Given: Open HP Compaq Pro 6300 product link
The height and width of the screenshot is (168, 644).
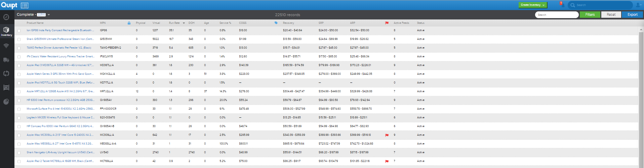Looking at the screenshot, I should [61, 126].
